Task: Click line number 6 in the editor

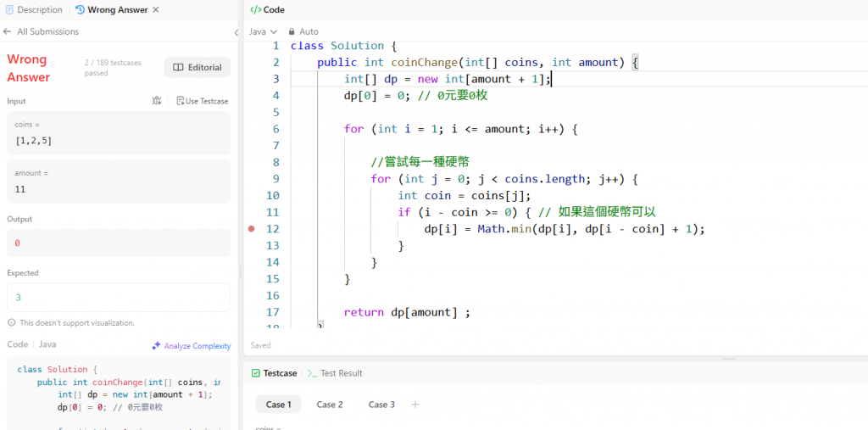Action: [275, 129]
